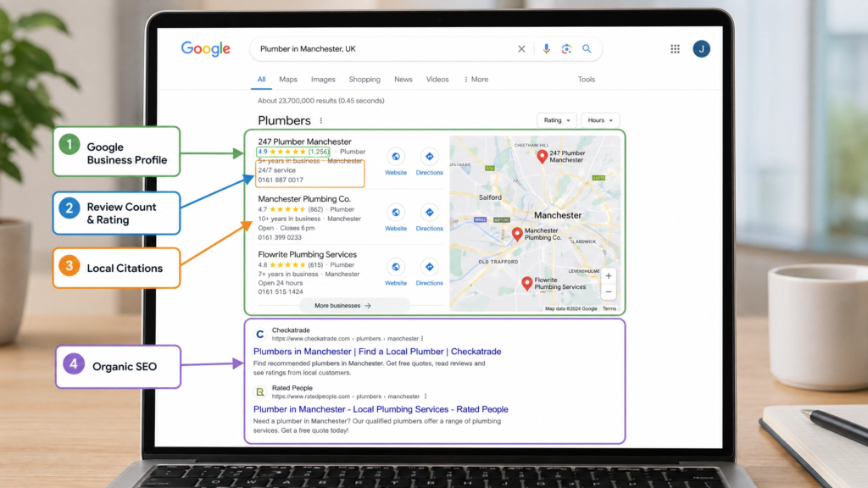Image resolution: width=868 pixels, height=488 pixels.
Task: Open the Google apps grid
Action: coord(675,48)
